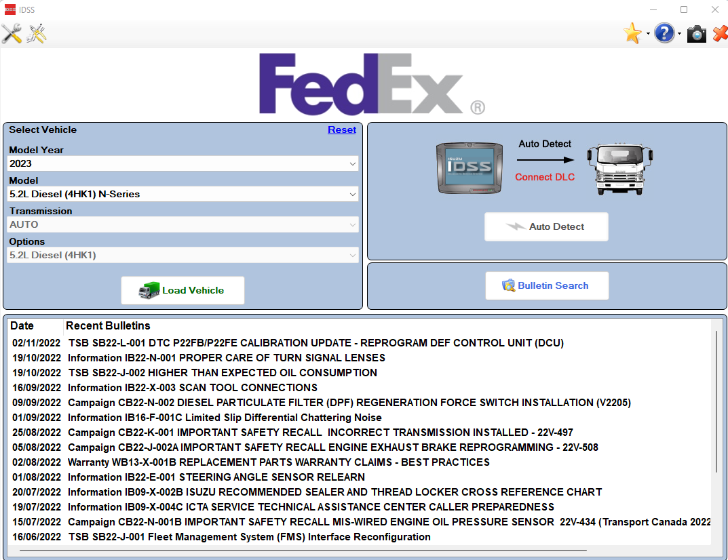Viewport: 728px width, 560px height.
Task: Open the Model dropdown showing 5.2L Diesel
Action: pyautogui.click(x=183, y=194)
